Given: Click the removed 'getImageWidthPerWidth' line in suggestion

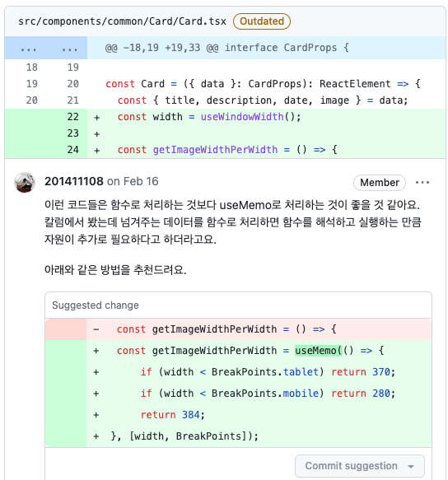Looking at the screenshot, I should click(238, 329).
